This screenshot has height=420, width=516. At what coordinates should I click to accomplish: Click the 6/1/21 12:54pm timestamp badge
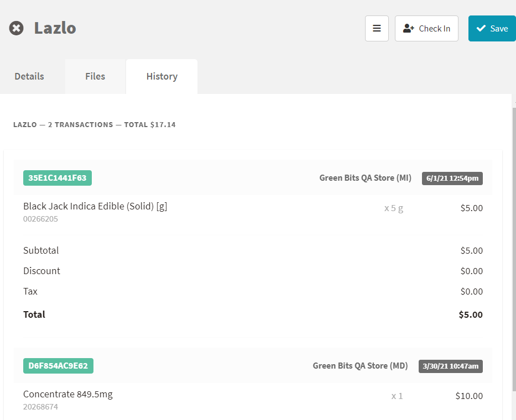452,179
